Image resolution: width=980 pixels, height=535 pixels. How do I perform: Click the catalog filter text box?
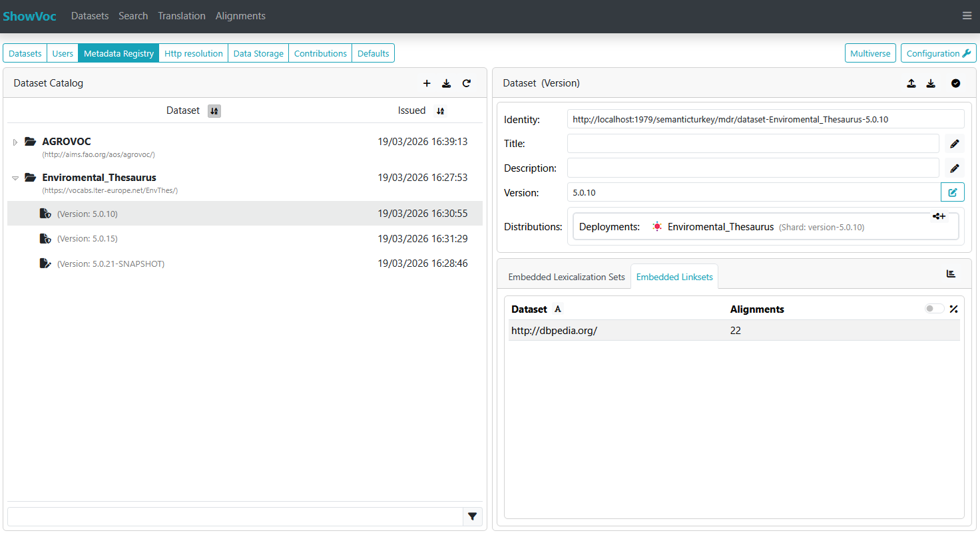pos(235,516)
